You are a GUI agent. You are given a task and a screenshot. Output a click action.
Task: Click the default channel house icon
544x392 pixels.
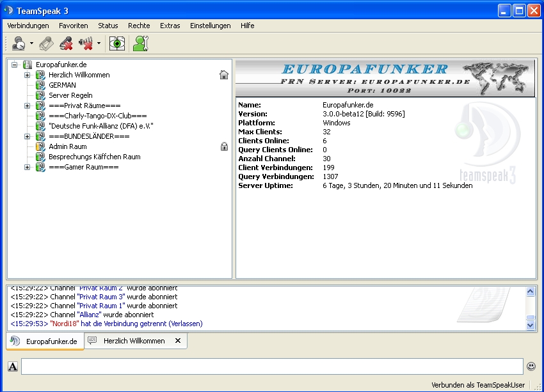[x=224, y=75]
